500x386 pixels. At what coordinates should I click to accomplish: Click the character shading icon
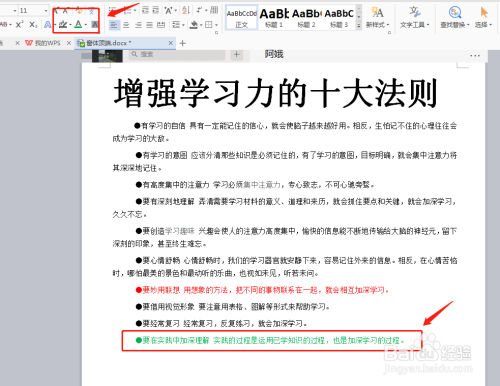pos(95,24)
